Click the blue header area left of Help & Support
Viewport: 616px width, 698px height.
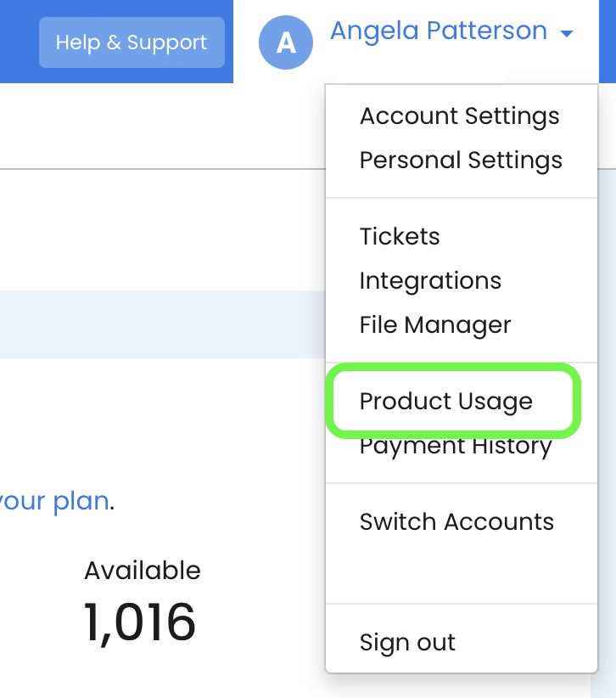click(x=20, y=42)
